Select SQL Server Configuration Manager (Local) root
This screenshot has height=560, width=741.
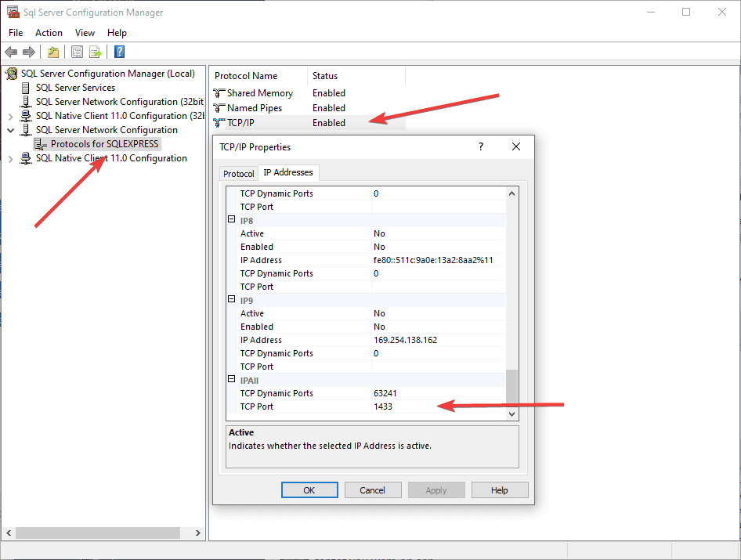coord(108,74)
